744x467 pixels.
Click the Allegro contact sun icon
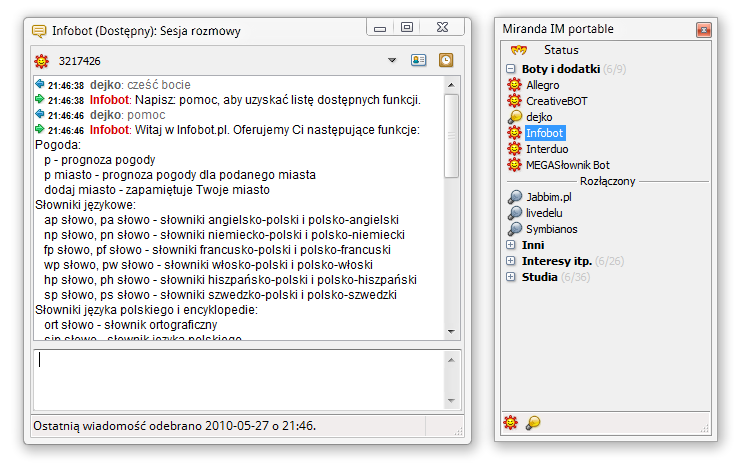click(x=514, y=85)
